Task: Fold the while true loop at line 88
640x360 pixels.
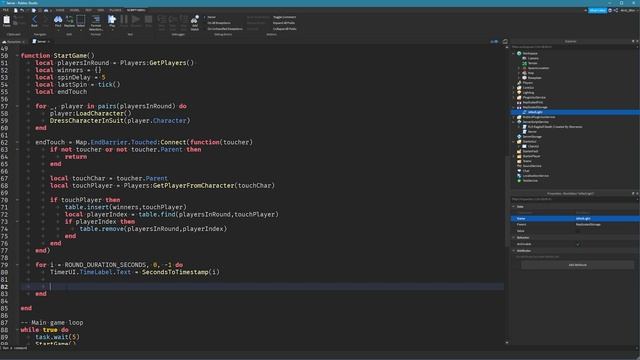Action: (17, 330)
